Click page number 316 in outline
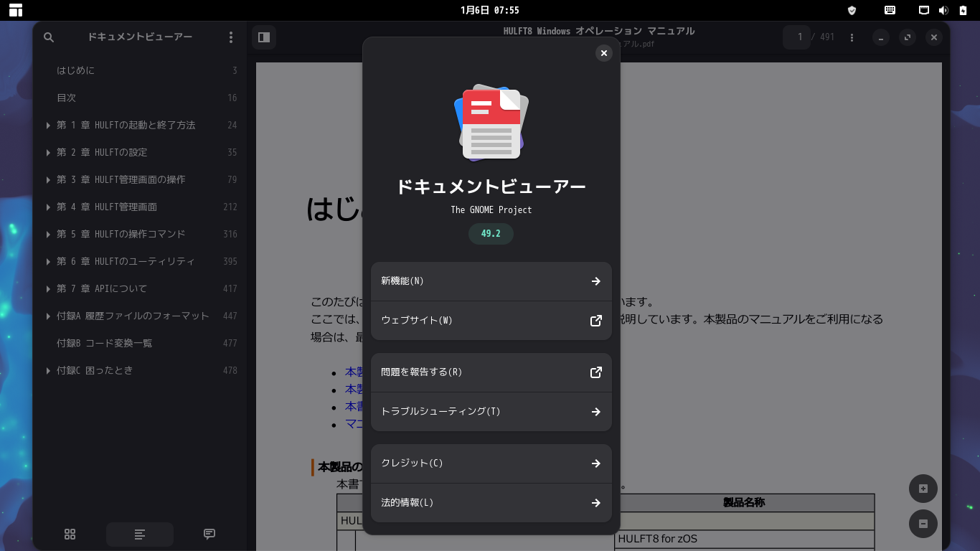 click(230, 235)
